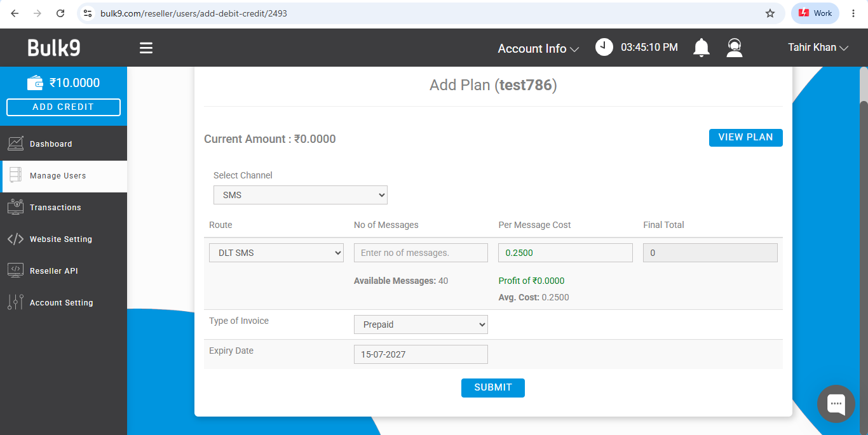Go forward in browser
Image resolution: width=868 pixels, height=435 pixels.
37,13
